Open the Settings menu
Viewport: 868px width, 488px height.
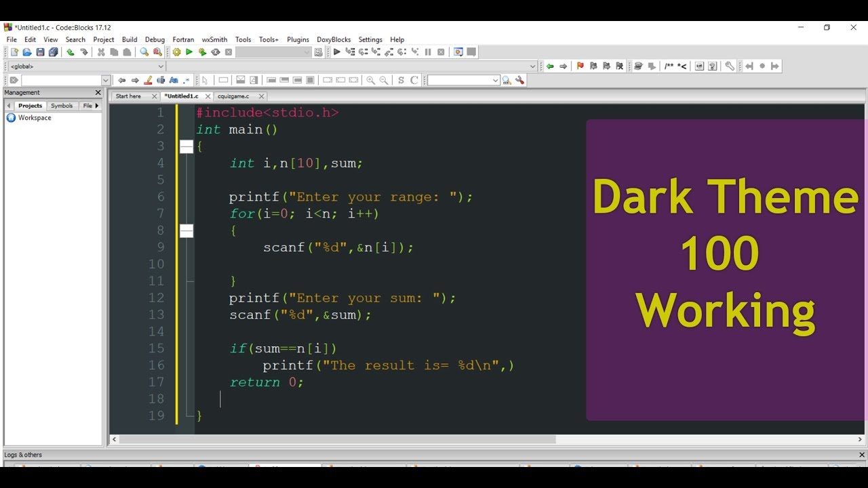click(370, 39)
